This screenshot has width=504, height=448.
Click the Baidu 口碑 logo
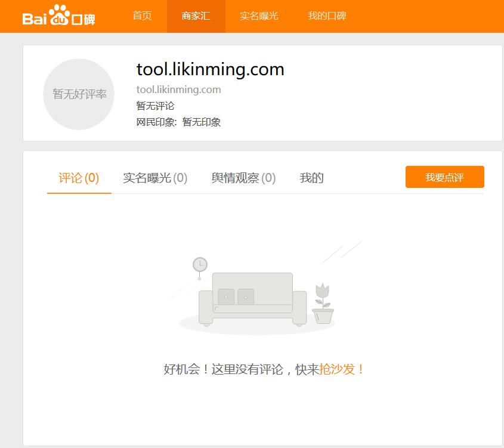tap(58, 16)
